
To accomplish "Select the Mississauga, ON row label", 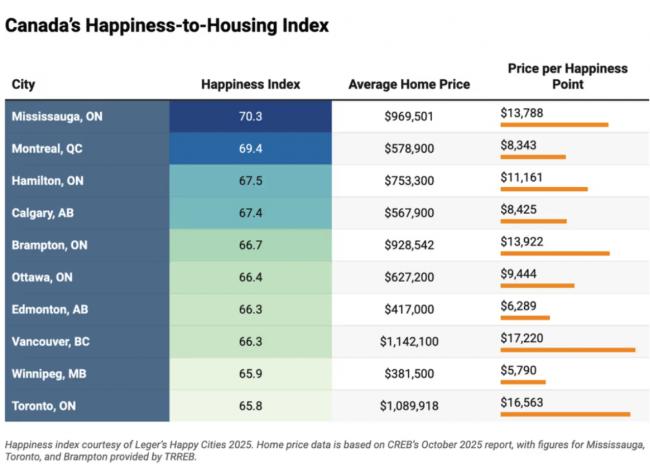I will coord(56,116).
